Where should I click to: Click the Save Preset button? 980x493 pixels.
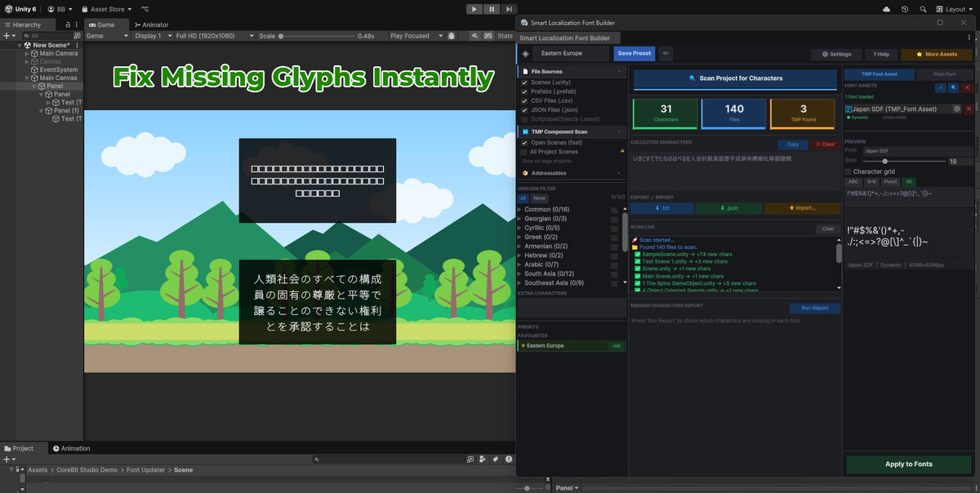click(x=635, y=53)
